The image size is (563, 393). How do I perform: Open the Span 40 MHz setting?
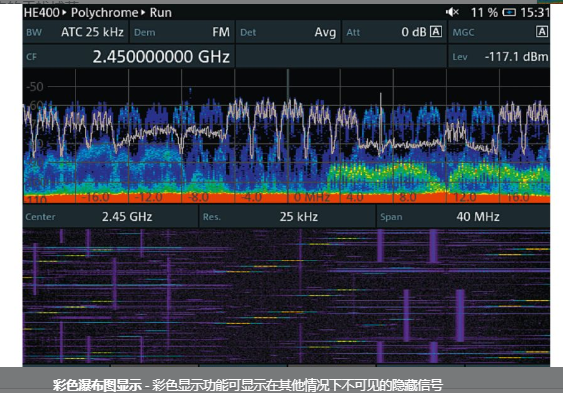coord(464,216)
